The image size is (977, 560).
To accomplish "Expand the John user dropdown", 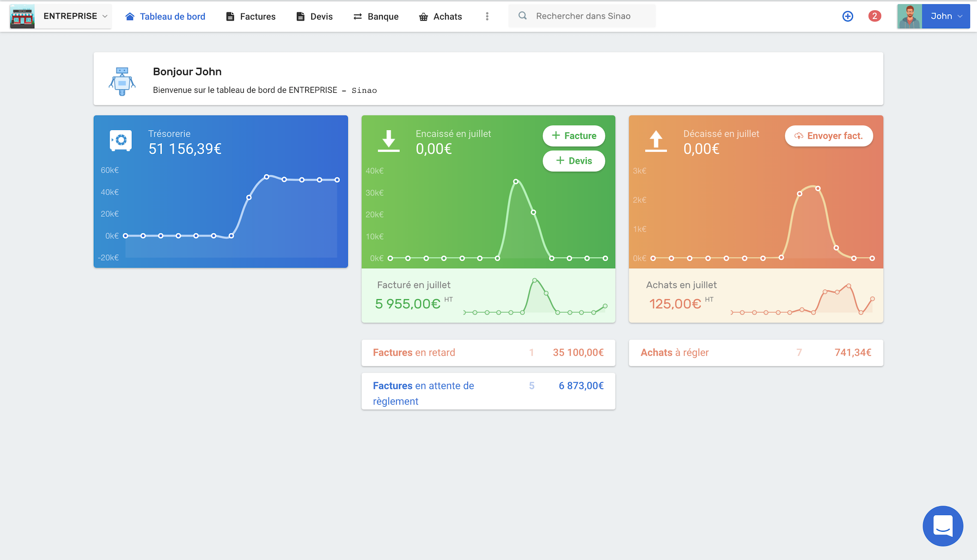I will [x=946, y=16].
